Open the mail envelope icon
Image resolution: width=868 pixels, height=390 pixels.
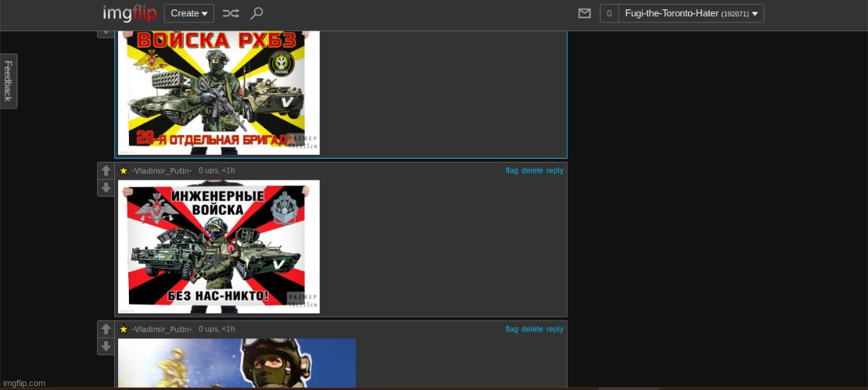(585, 13)
